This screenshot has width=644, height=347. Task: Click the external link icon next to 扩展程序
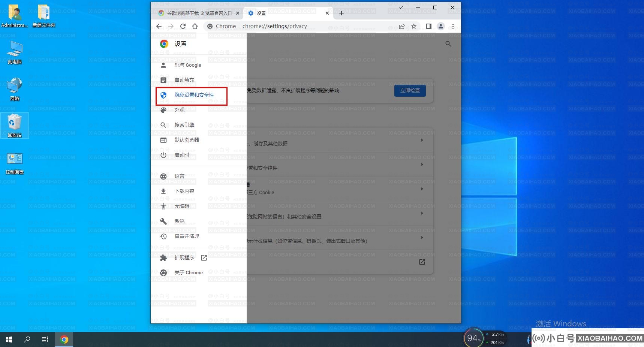[x=204, y=257]
